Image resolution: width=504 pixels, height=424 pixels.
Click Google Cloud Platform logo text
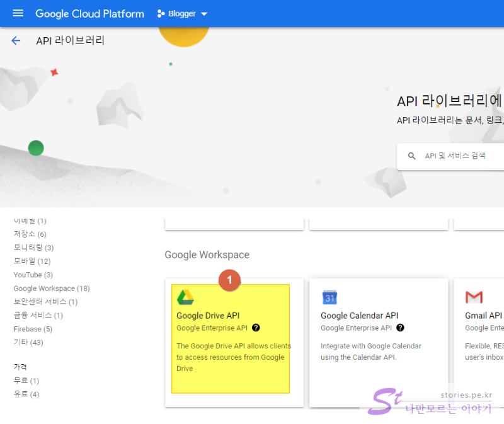coord(89,14)
